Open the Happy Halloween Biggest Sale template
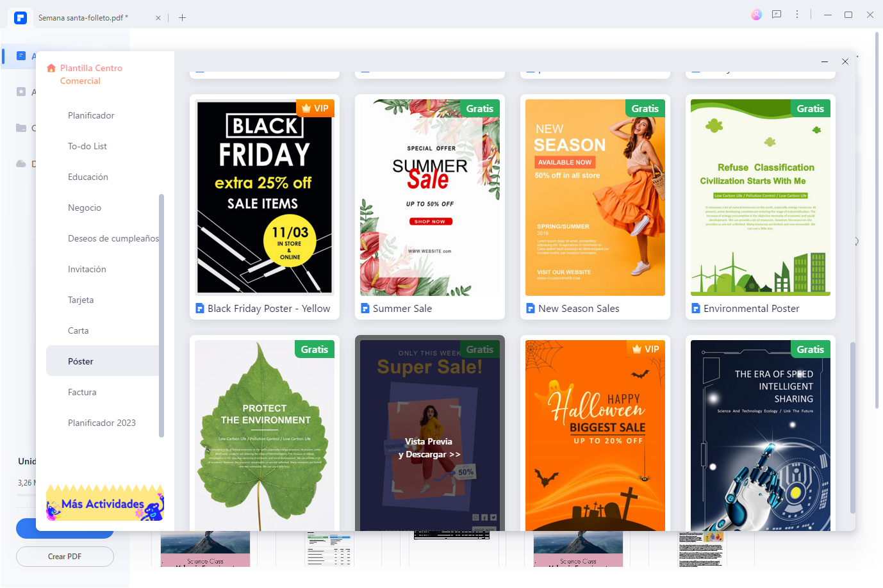This screenshot has height=588, width=883. click(595, 436)
